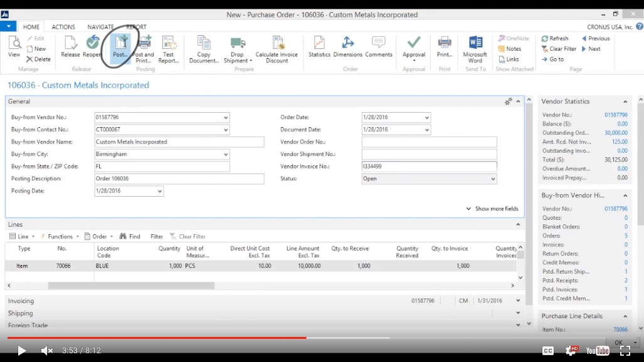This screenshot has width=644, height=362.
Task: Open the help icon
Action: (640, 27)
